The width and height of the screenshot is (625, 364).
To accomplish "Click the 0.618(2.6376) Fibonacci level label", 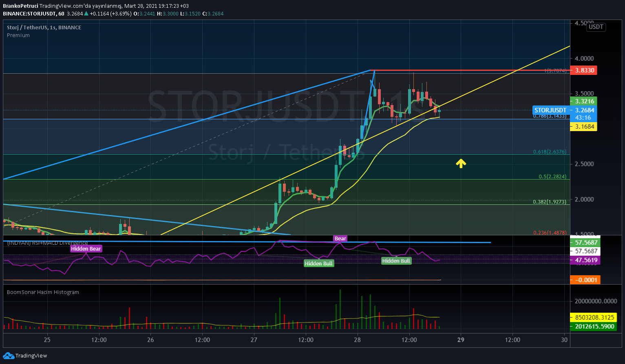I will point(550,152).
